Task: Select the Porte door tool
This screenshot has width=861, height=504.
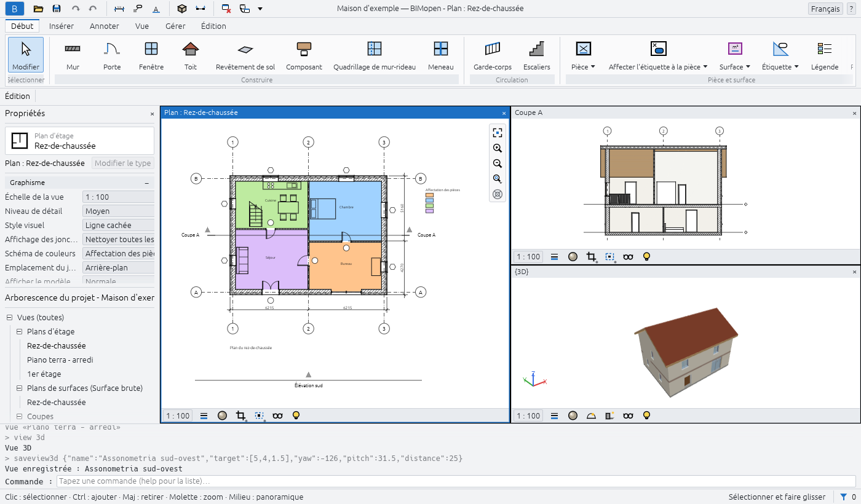Action: point(112,55)
